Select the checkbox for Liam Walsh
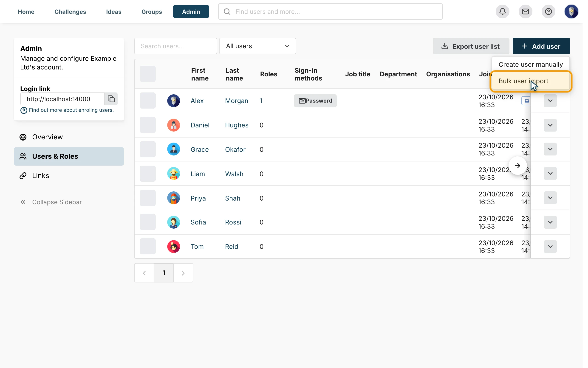The width and height of the screenshot is (588, 368). pyautogui.click(x=147, y=173)
